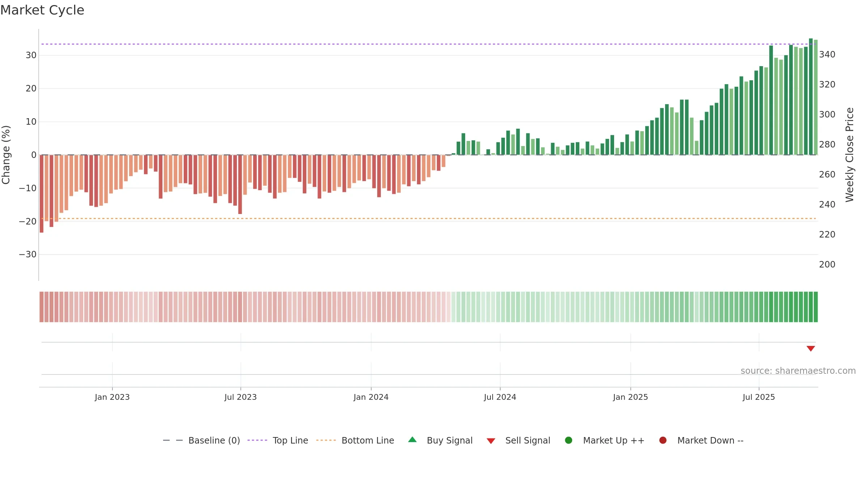Click the Jan 2023 x-axis label
The height and width of the screenshot is (488, 868).
coord(112,397)
